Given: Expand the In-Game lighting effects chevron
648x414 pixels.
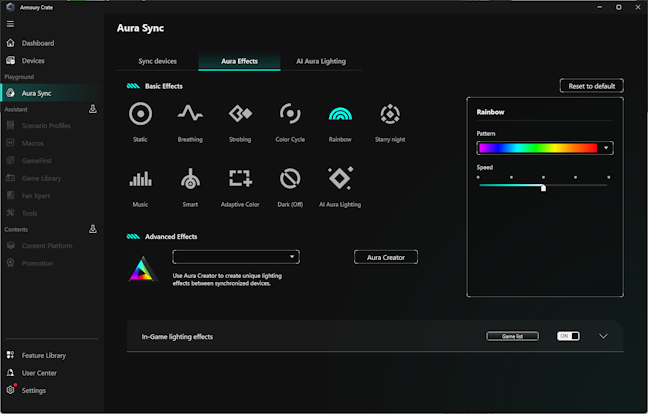Looking at the screenshot, I should coord(603,336).
